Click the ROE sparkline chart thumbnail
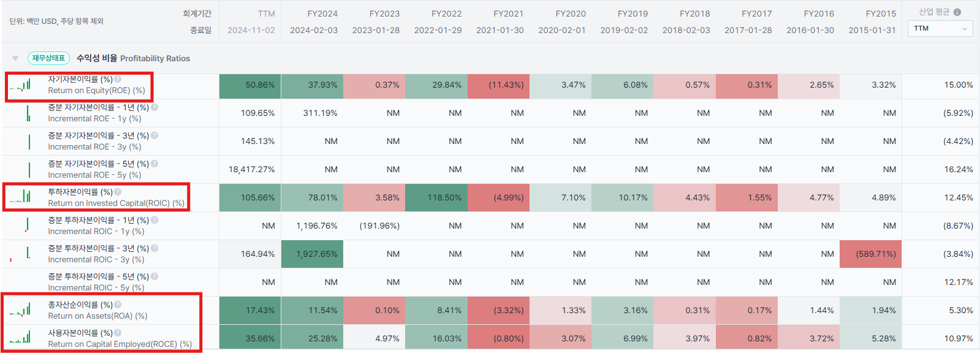 [21, 85]
